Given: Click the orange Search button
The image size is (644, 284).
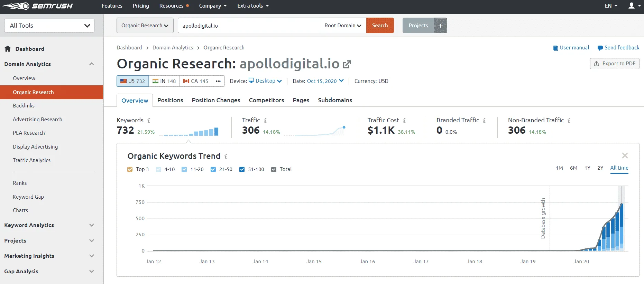Looking at the screenshot, I should [380, 26].
